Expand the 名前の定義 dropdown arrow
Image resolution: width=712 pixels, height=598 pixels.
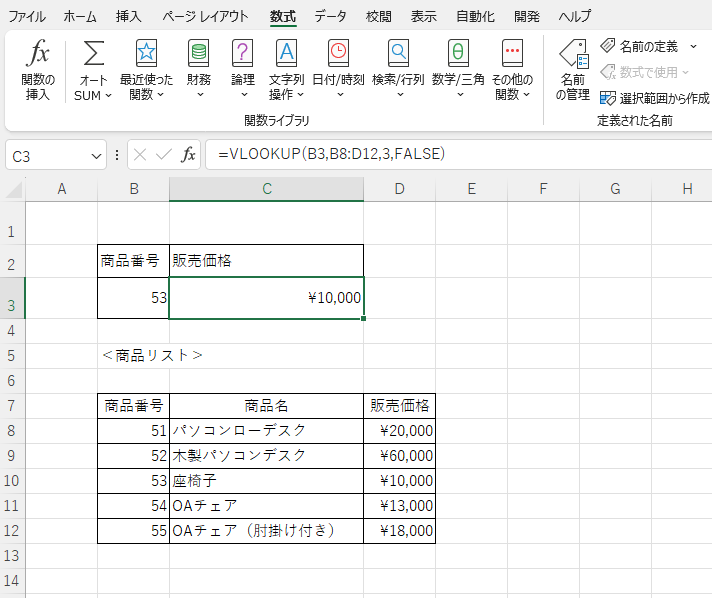[693, 46]
